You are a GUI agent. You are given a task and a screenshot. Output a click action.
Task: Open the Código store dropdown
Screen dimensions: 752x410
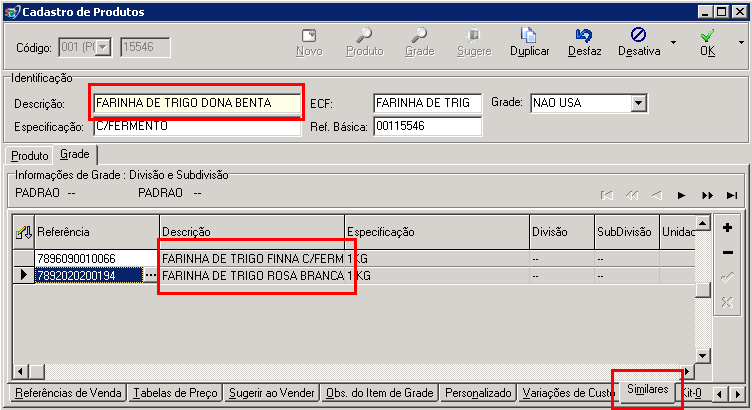pyautogui.click(x=104, y=47)
